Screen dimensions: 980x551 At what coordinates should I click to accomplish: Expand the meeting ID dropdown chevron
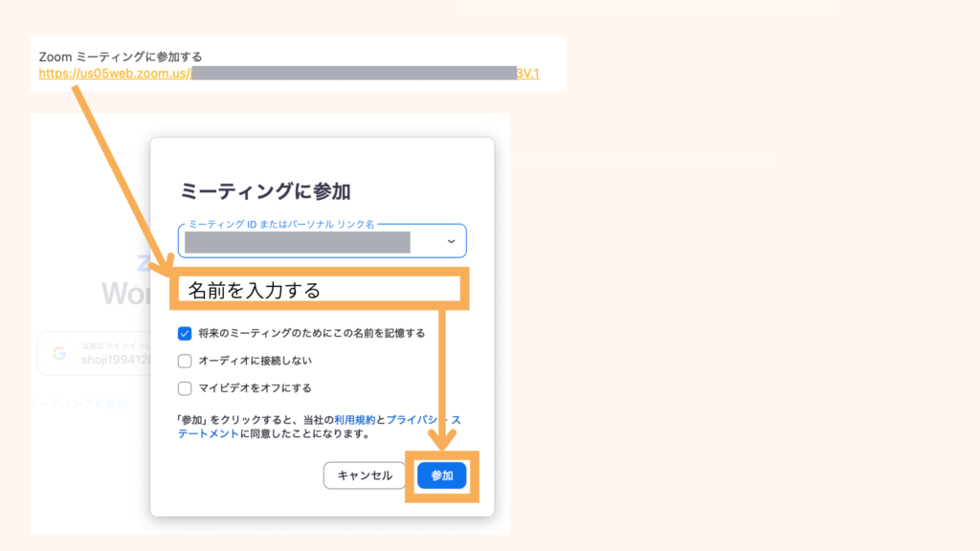452,240
